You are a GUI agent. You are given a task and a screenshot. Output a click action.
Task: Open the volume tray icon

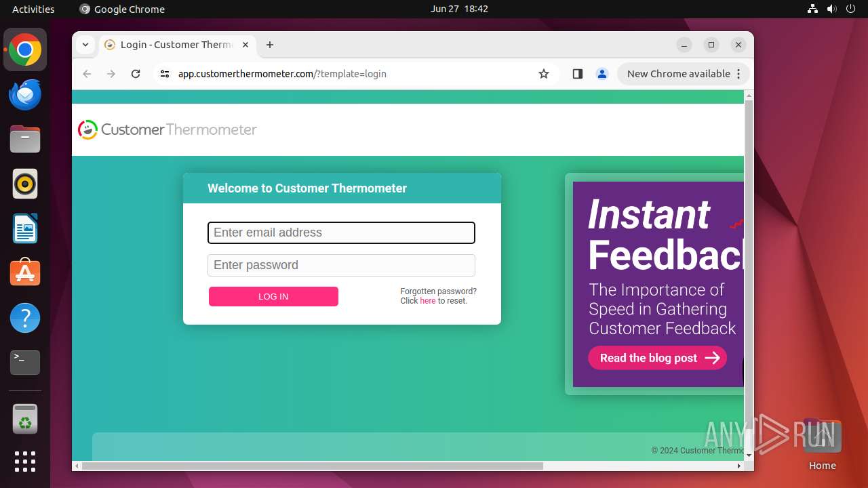coord(831,9)
